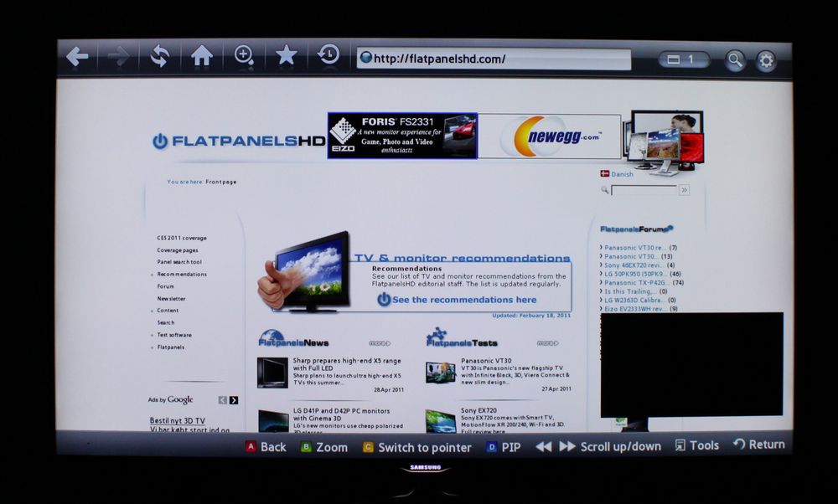Click more beside FlatpanelsNews
Screen dimensions: 838x504
(380, 343)
